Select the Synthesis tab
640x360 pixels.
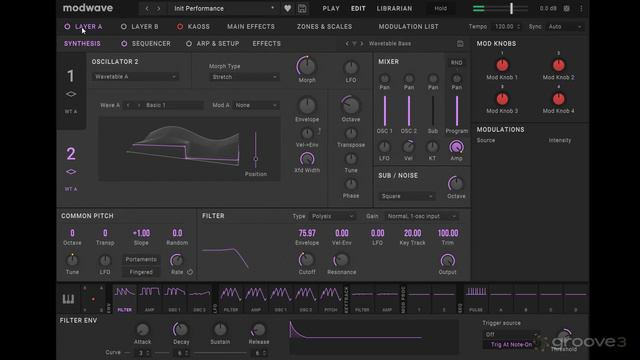click(x=82, y=43)
